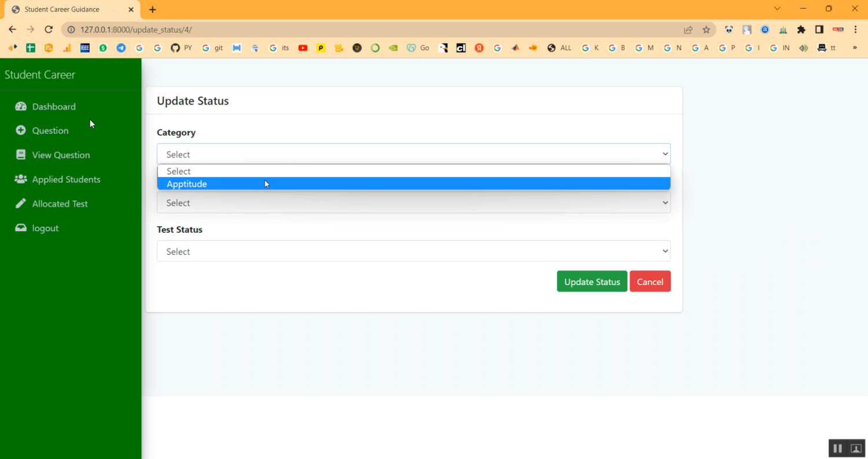868x459 pixels.
Task: Bookmark this page using the star icon
Action: pos(706,29)
